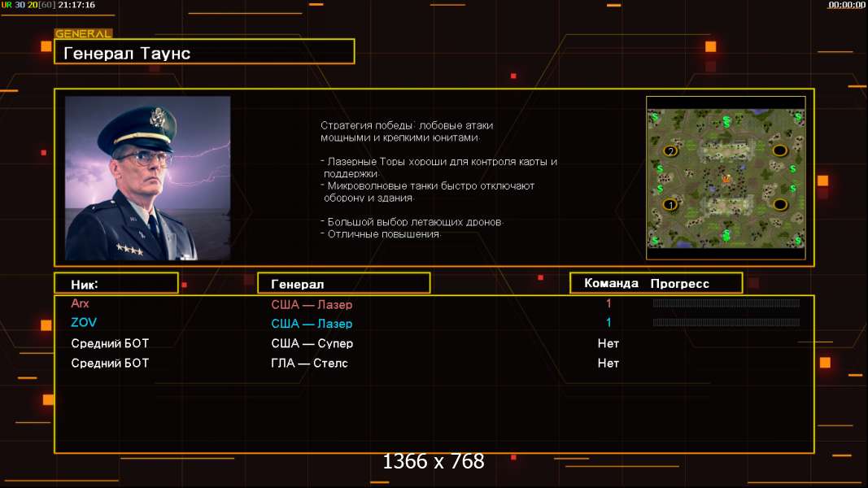Click 'Нет' team value for США — Супер
Image resolution: width=868 pixels, height=488 pixels.
point(608,343)
